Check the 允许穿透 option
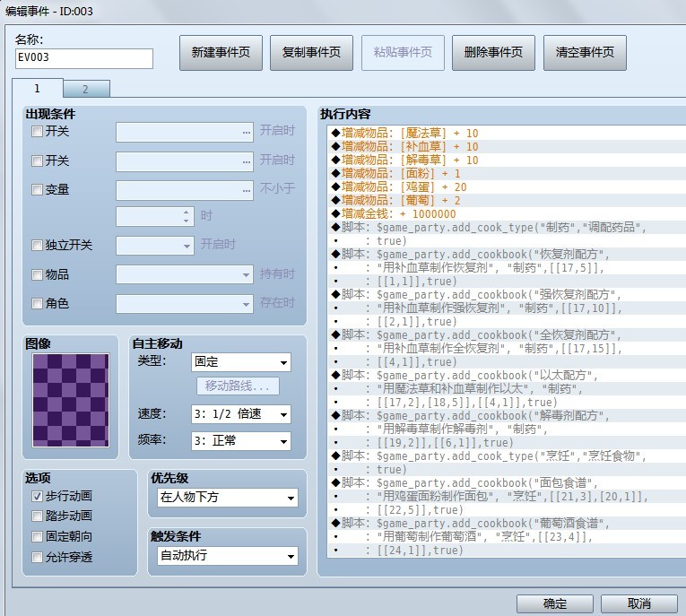The image size is (686, 616). (37, 557)
